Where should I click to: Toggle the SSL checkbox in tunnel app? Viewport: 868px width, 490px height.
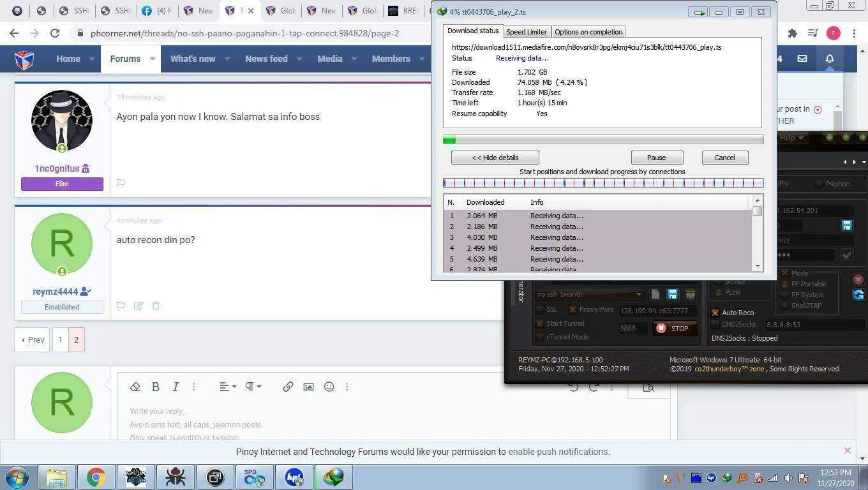pos(540,309)
